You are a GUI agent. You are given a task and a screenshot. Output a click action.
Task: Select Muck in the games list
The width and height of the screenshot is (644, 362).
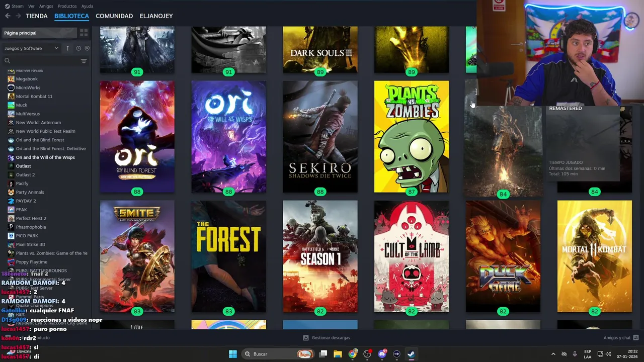[x=22, y=105]
